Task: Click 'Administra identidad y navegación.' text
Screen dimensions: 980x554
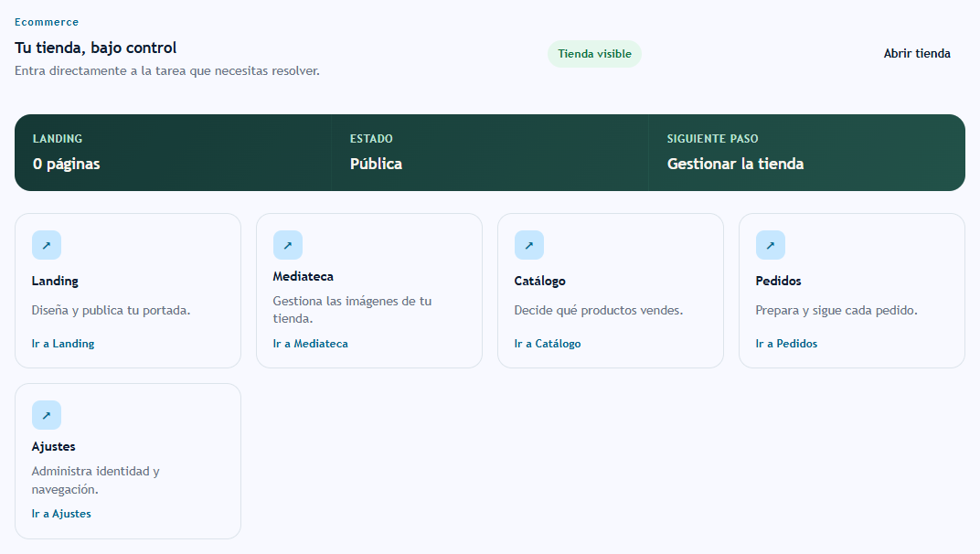Action: [x=96, y=480]
